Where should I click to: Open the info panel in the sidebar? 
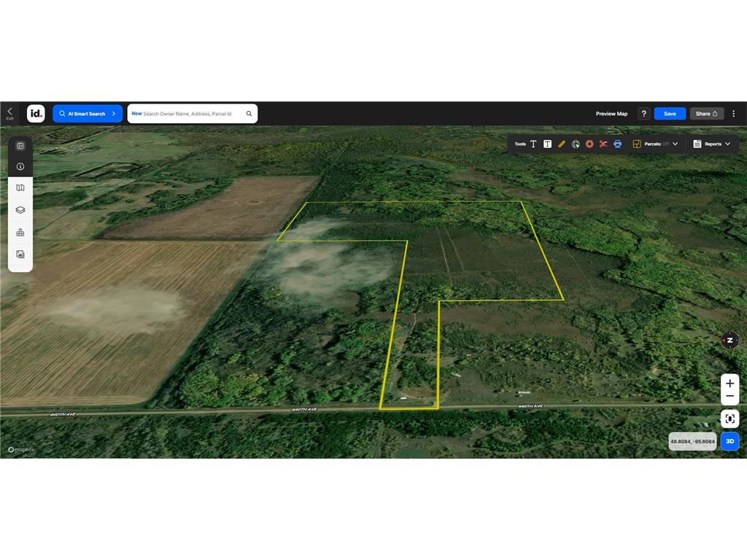click(20, 167)
